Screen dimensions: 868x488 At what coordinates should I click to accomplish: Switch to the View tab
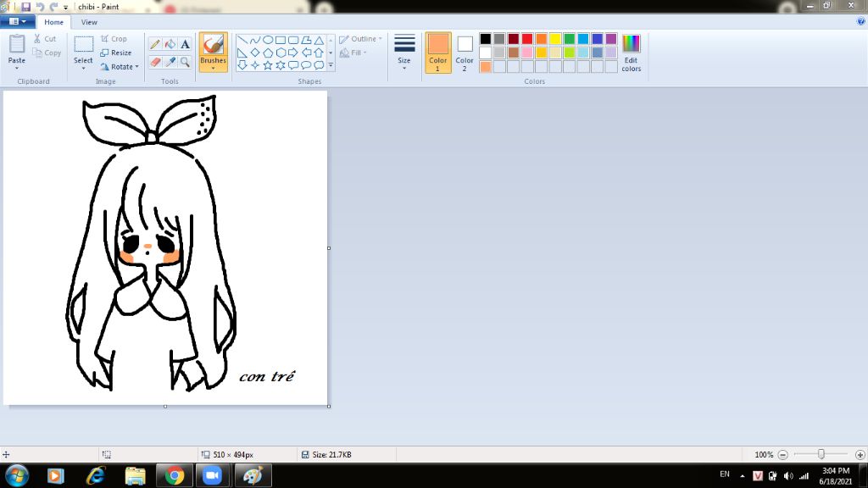point(89,22)
